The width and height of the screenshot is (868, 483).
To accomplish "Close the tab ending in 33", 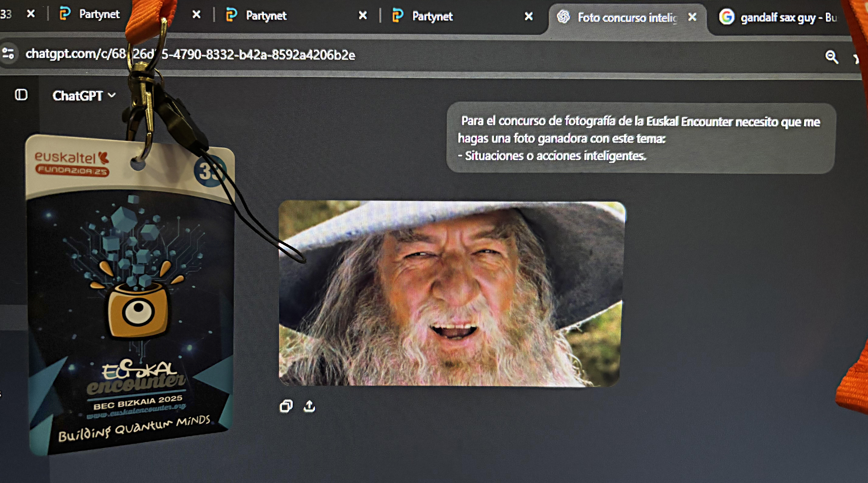I will pyautogui.click(x=31, y=14).
